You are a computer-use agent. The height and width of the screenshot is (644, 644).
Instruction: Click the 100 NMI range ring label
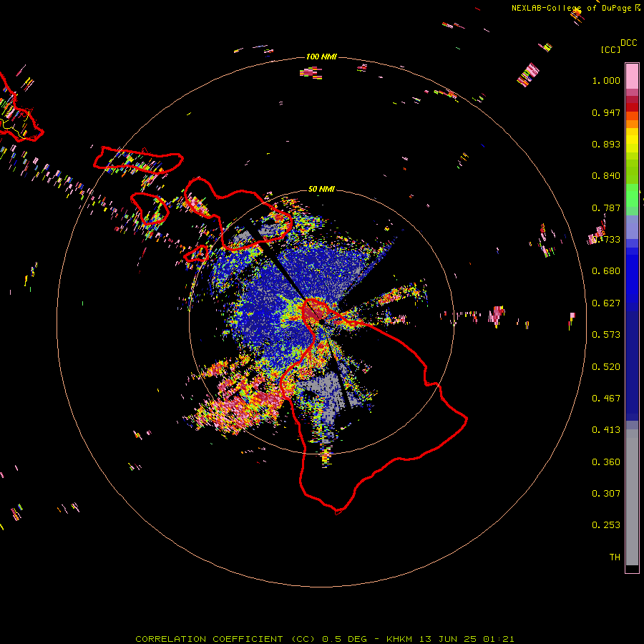[x=321, y=57]
